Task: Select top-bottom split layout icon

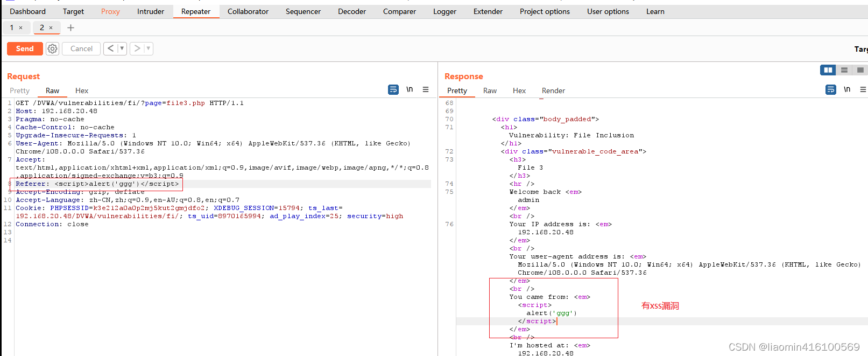Action: coord(844,70)
